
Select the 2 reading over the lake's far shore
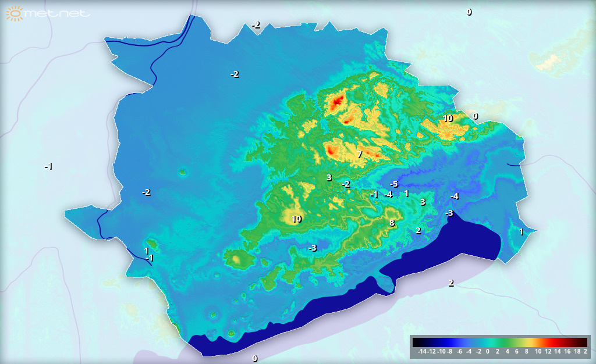tap(450, 283)
